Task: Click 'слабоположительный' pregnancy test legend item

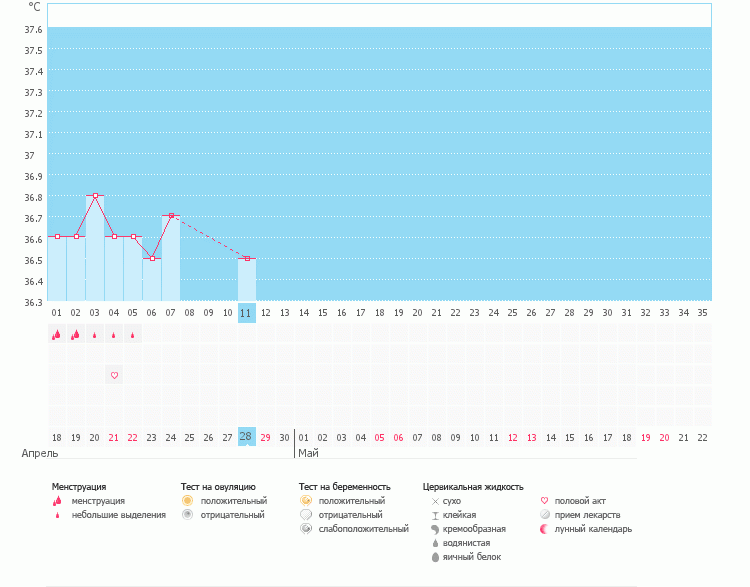Action: [363, 529]
